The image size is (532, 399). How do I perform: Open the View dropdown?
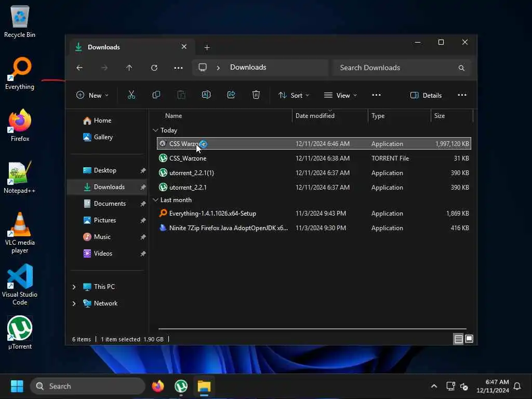click(x=340, y=96)
